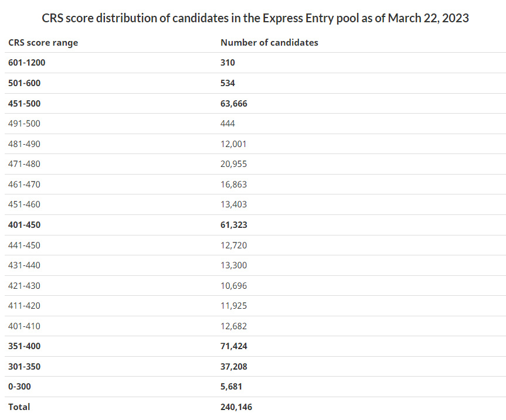The width and height of the screenshot is (506, 420).
Task: Click the 601-1200 score range row label
Action: 26,63
